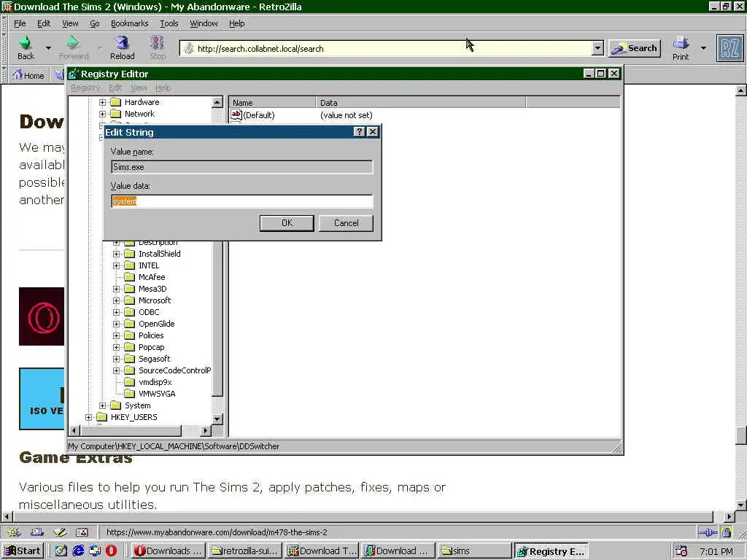Click the Data column header
This screenshot has width=747, height=560.
click(x=421, y=102)
